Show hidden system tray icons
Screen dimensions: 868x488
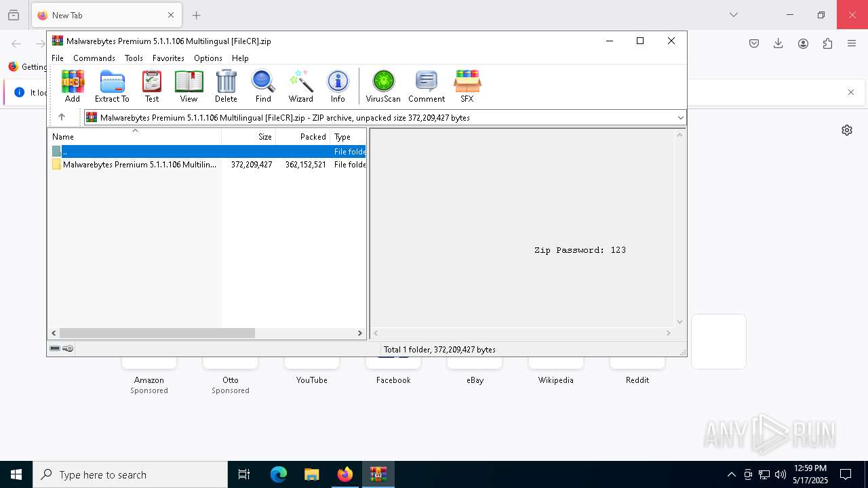731,474
